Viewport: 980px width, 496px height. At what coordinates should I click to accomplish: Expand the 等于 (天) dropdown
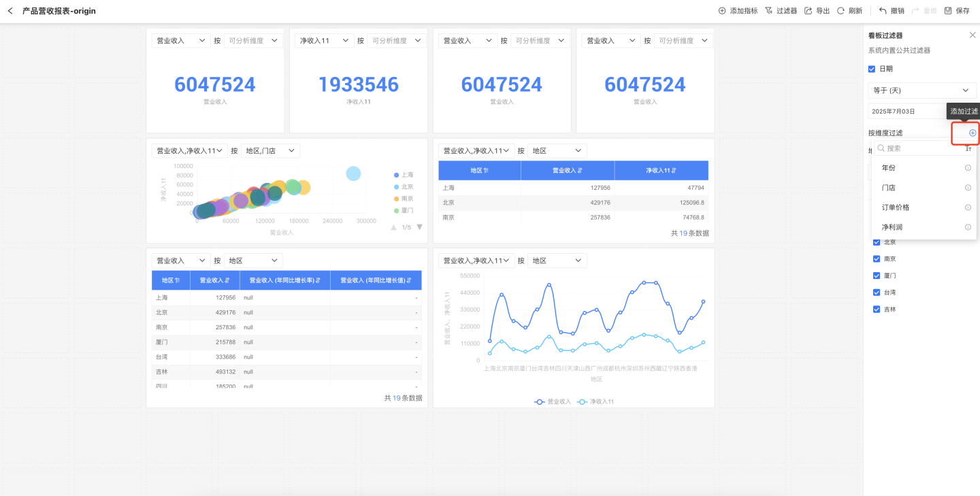(922, 90)
